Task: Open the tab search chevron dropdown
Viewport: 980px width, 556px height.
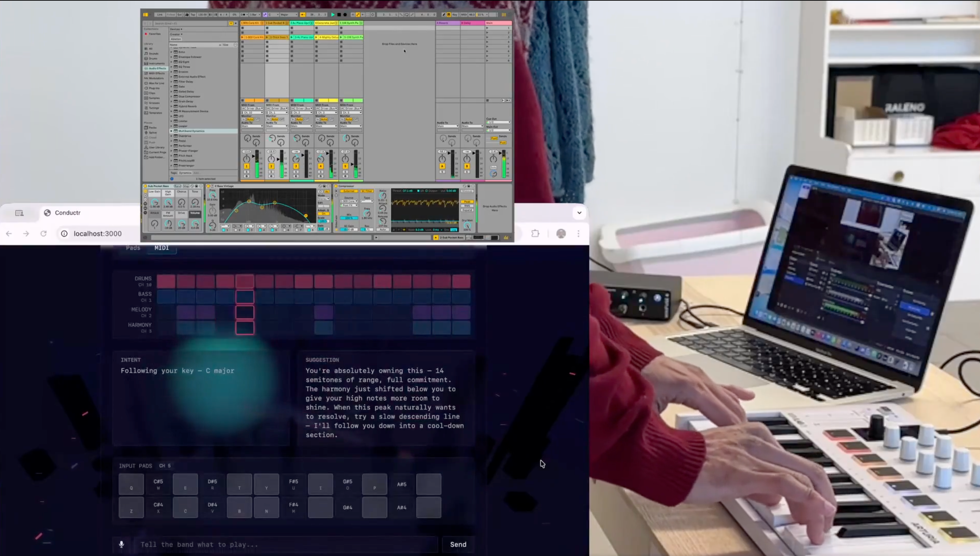Action: [579, 213]
